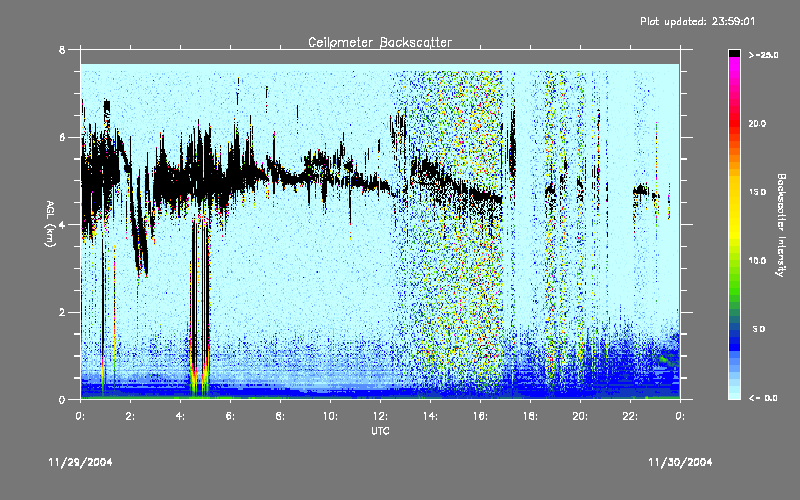The height and width of the screenshot is (500, 800).
Task: Click the '>=25.0' colorbar label
Action: (x=763, y=55)
